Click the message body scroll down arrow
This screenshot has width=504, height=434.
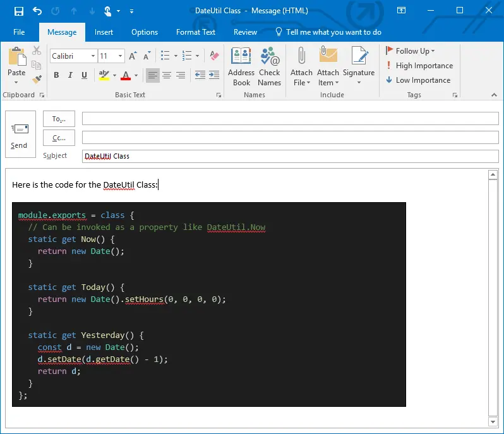click(x=493, y=421)
